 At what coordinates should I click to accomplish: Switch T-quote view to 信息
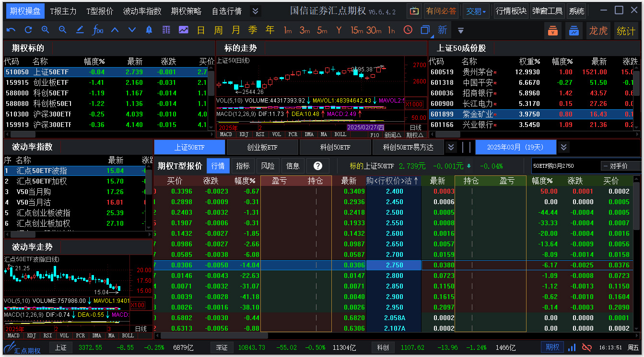coord(293,166)
